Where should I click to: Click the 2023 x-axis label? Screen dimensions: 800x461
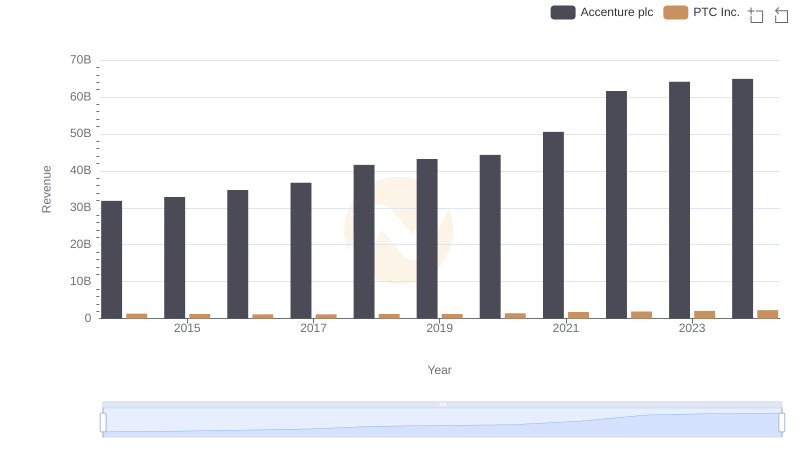[x=692, y=328]
